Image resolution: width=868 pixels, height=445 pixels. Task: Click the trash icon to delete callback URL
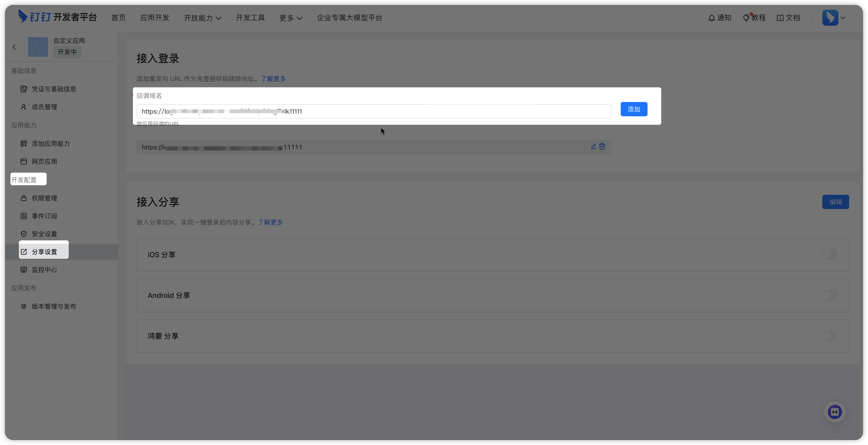(x=602, y=146)
